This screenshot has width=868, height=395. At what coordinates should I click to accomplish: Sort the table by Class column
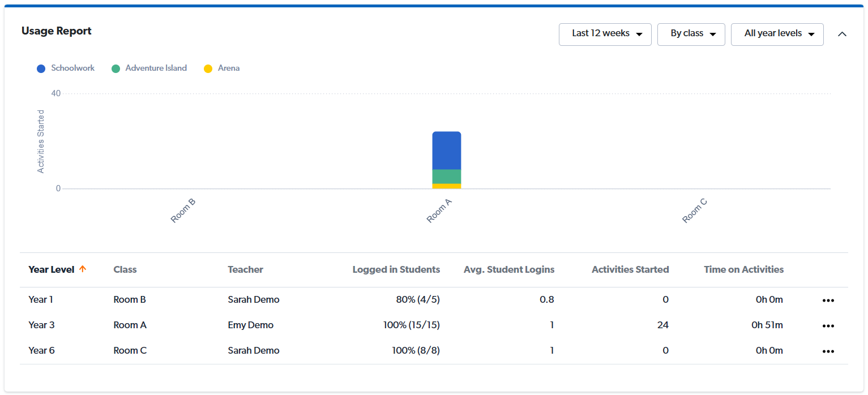coord(125,270)
